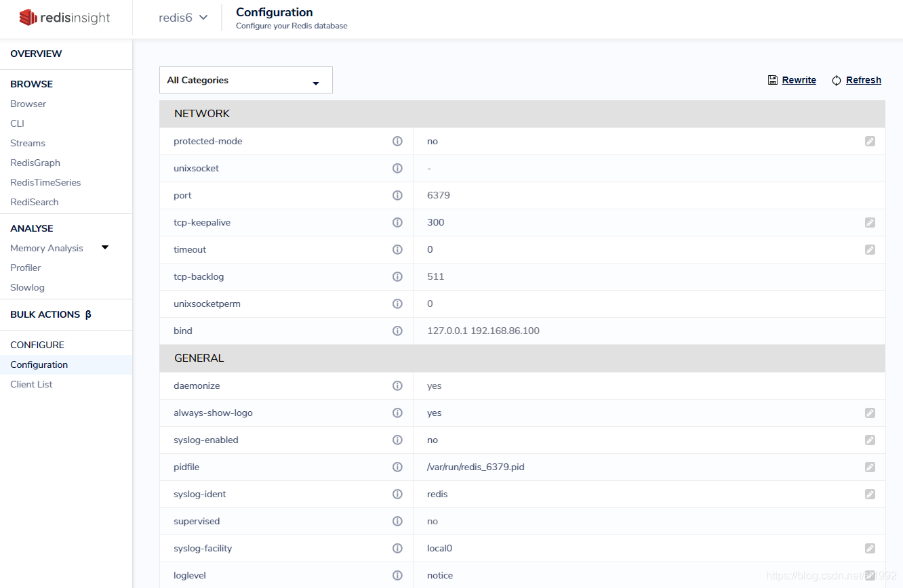Click info icon for protected-mode
The image size is (903, 588).
coord(398,141)
